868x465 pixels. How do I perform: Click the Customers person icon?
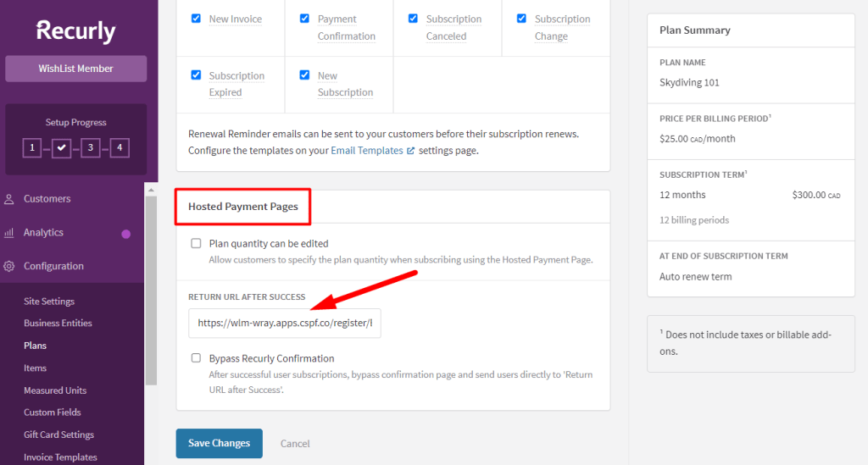click(9, 199)
